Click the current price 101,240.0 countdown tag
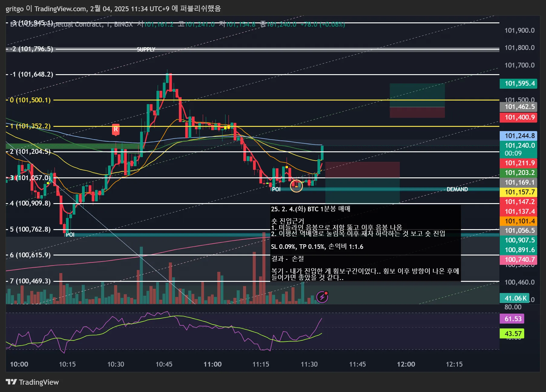Viewport: 546px width, 392px height. [x=518, y=149]
